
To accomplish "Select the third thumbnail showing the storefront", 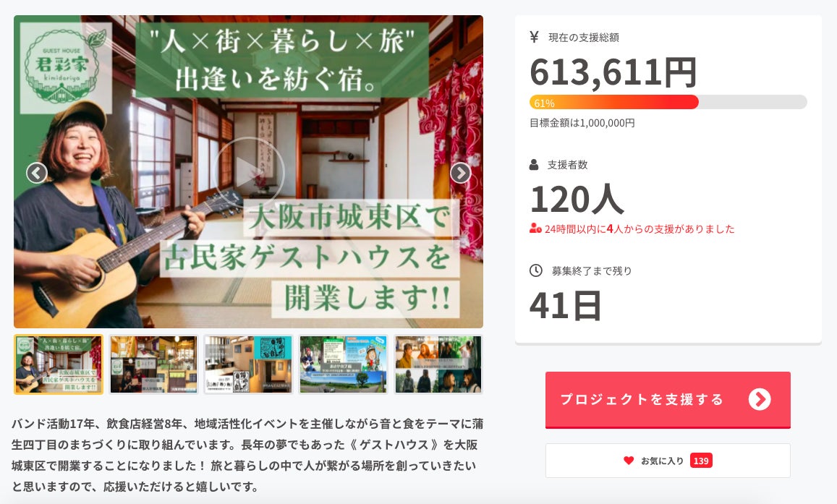I will [248, 364].
